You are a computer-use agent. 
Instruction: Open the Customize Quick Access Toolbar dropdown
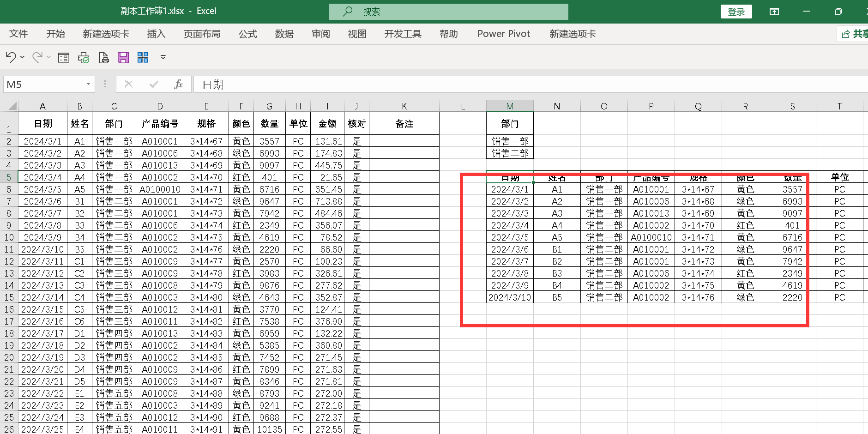tap(163, 58)
